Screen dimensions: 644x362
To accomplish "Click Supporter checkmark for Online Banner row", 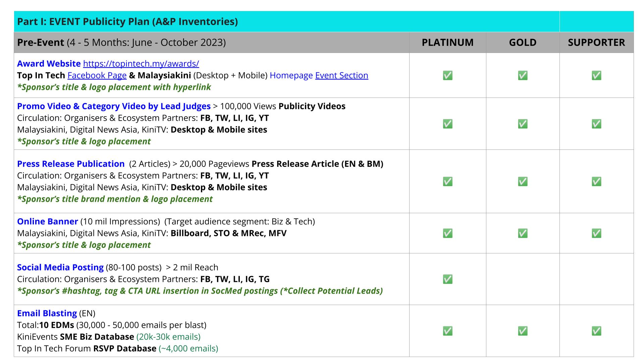I will click(596, 233).
